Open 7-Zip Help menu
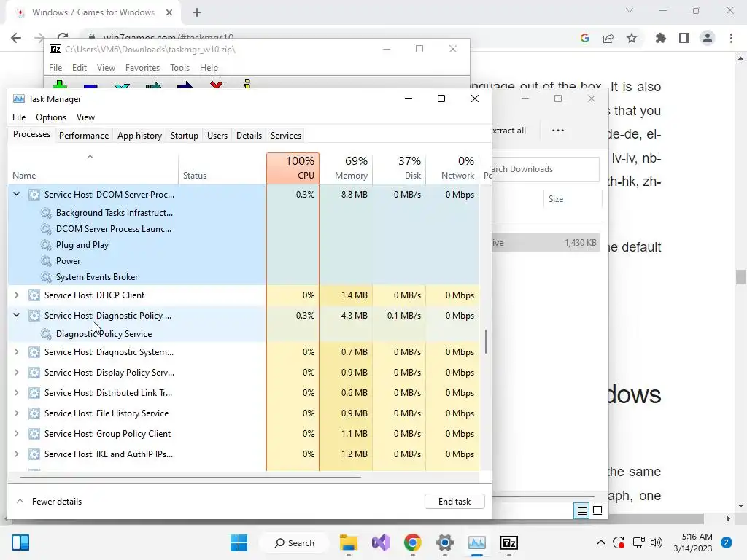This screenshot has width=747, height=560. pos(209,68)
